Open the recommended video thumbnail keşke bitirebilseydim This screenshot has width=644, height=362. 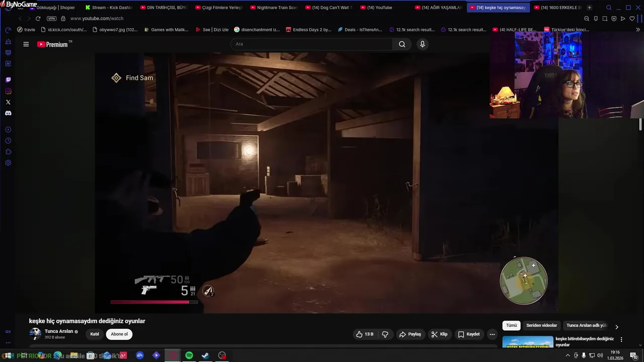pos(528,342)
